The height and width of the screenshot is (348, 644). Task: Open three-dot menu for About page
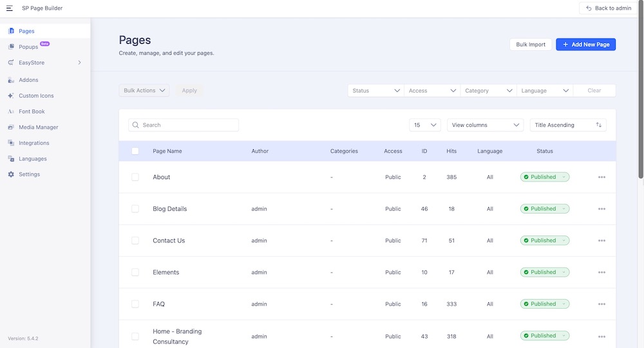pyautogui.click(x=601, y=177)
